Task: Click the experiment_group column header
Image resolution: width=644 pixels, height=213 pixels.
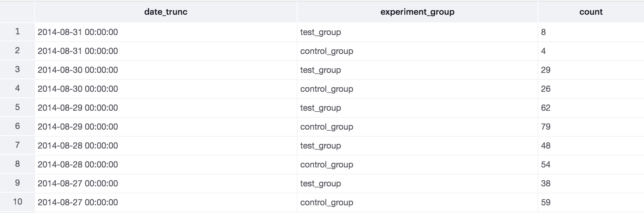Action: coord(417,12)
